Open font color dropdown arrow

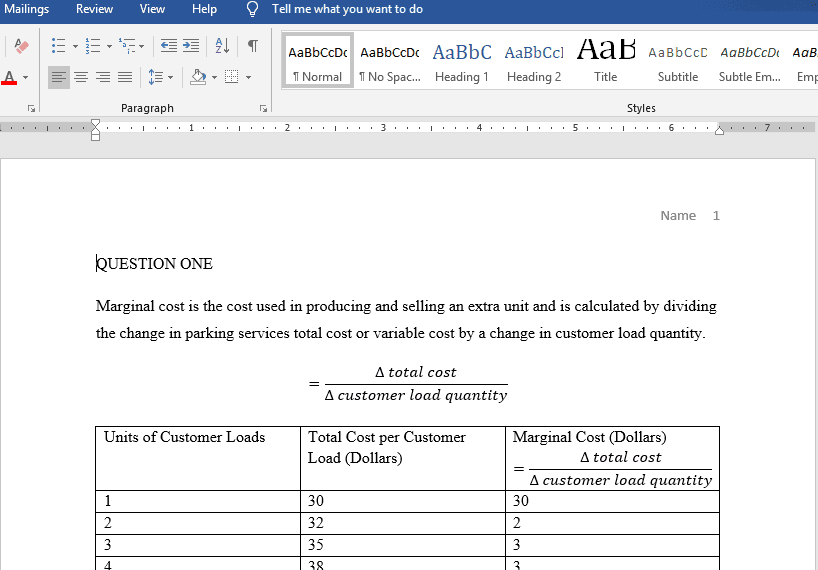click(25, 78)
